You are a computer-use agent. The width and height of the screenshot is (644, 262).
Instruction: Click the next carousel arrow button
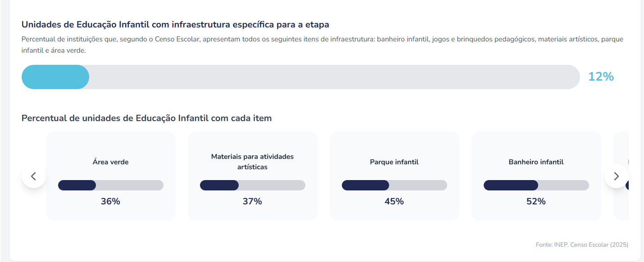616,176
